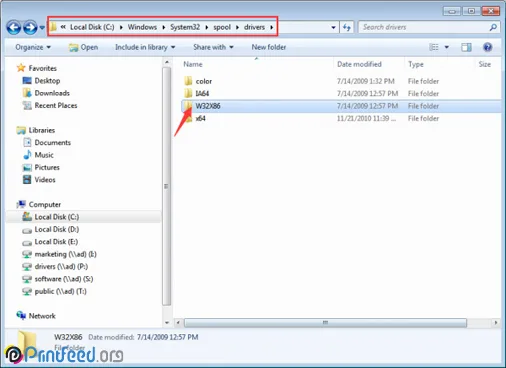Open the drivers (\\ad) (P:) network drive
The image size is (506, 368).
(61, 267)
